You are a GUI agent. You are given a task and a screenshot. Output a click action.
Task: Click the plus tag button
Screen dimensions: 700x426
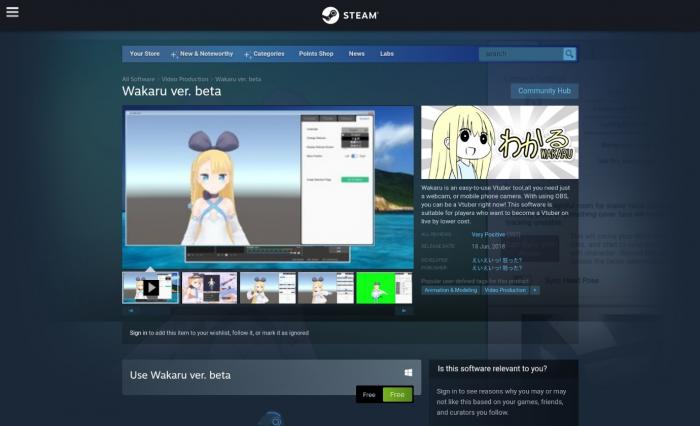(535, 290)
